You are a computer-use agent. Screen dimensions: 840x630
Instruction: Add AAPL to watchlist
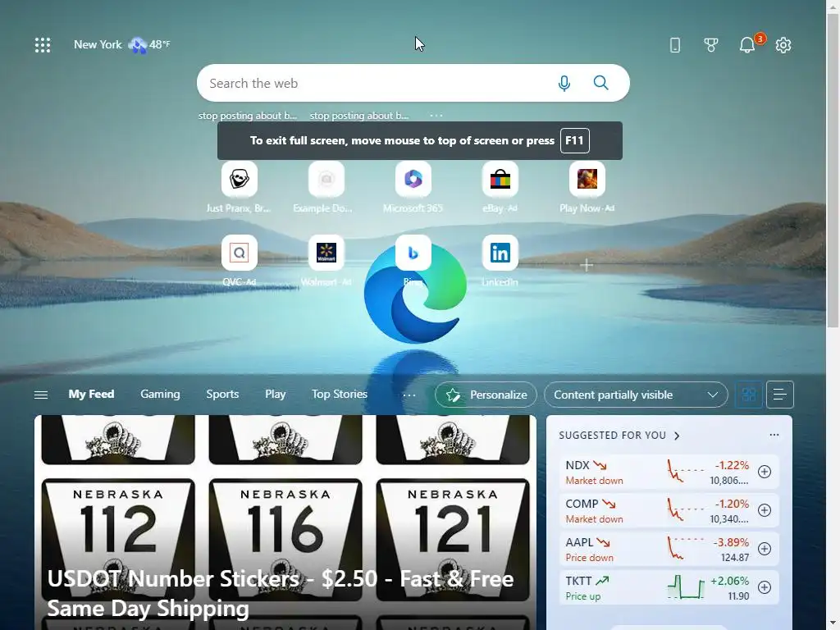point(765,549)
